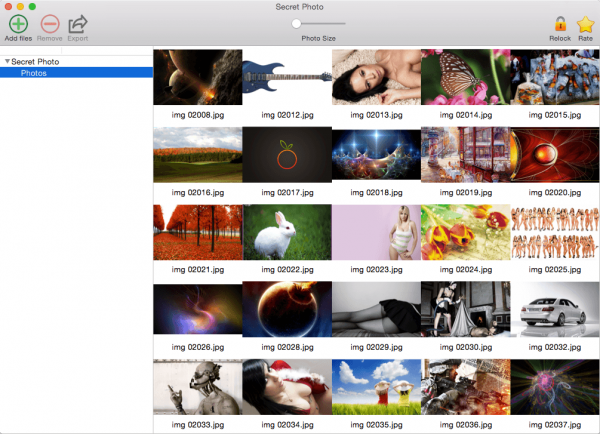Select the tulips thumbnail img 02024.jpg
The height and width of the screenshot is (434, 600).
466,232
